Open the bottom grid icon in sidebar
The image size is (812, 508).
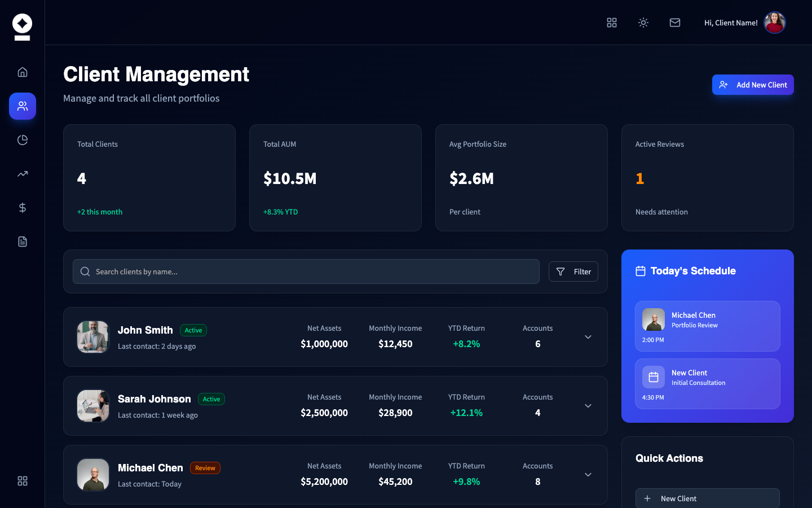pos(22,481)
